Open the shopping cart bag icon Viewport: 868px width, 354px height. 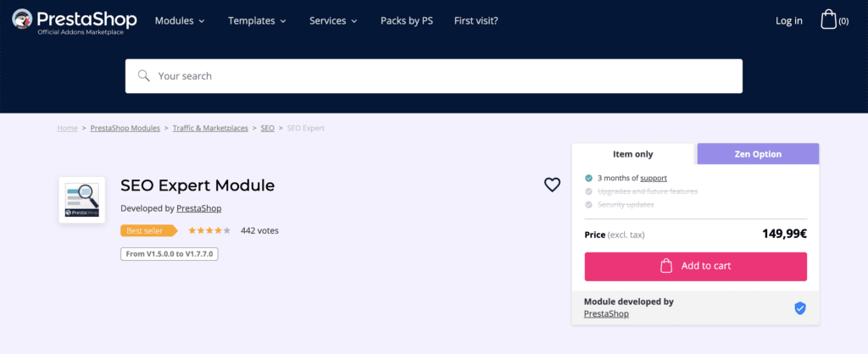click(828, 20)
